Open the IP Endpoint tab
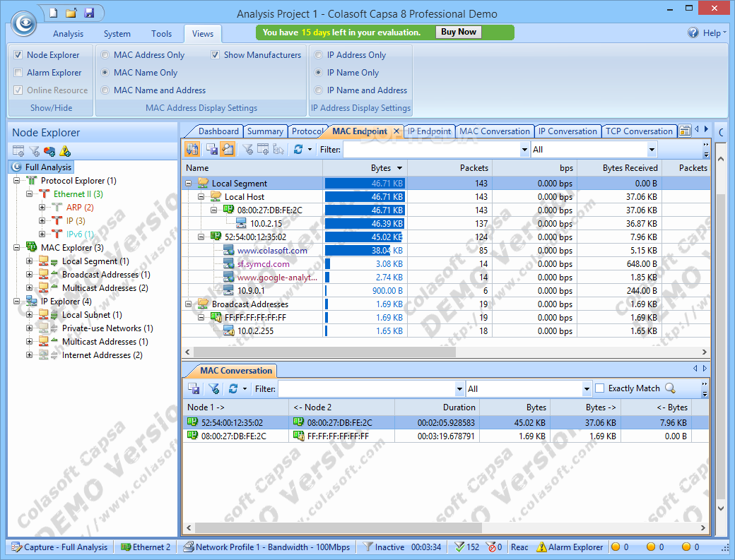This screenshot has height=560, width=735. [x=429, y=131]
